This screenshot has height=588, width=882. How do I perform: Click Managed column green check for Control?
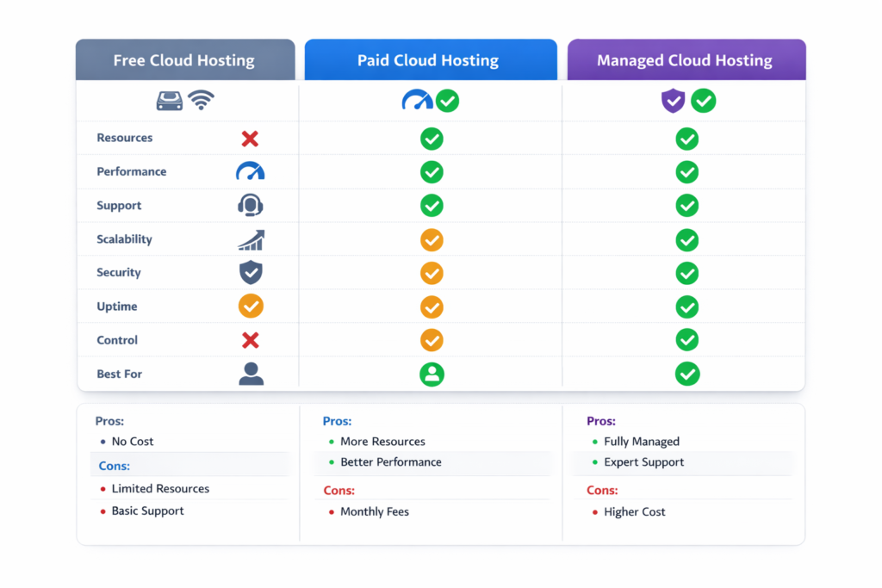686,340
